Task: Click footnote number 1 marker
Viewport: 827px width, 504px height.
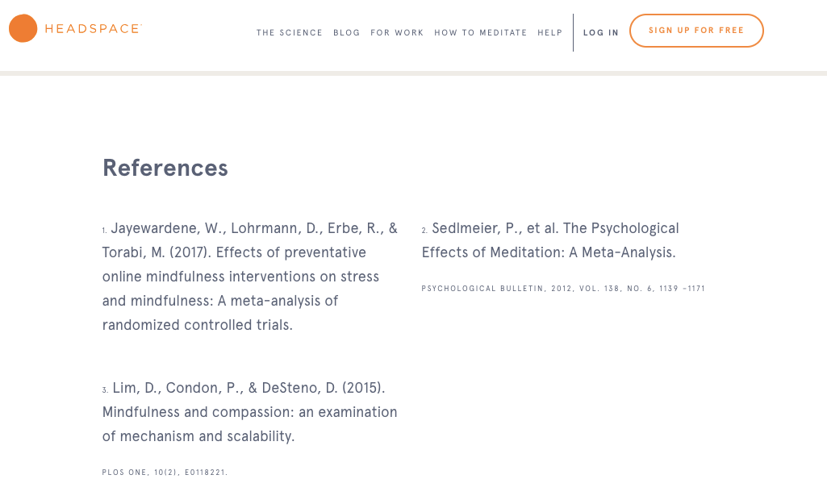Action: click(104, 231)
